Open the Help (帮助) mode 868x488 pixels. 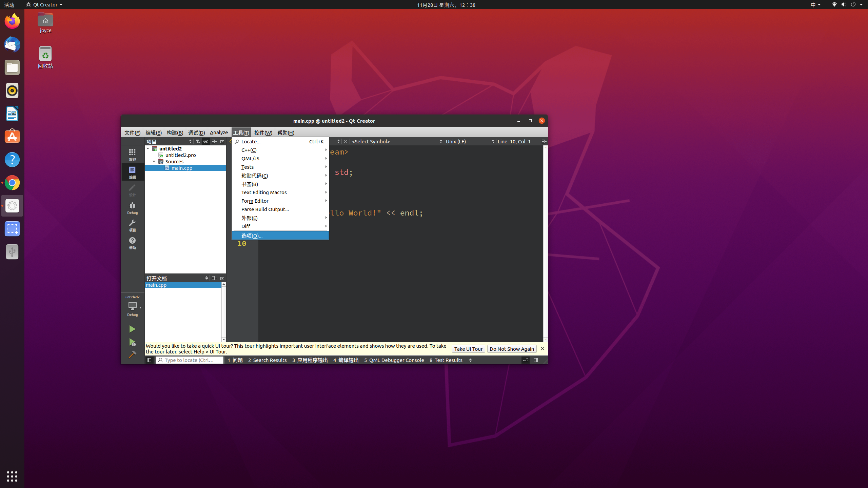132,243
